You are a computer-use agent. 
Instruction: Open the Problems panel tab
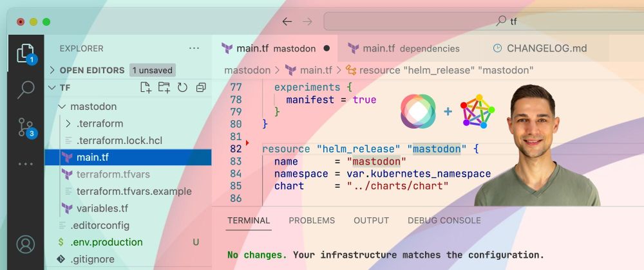[x=312, y=221]
